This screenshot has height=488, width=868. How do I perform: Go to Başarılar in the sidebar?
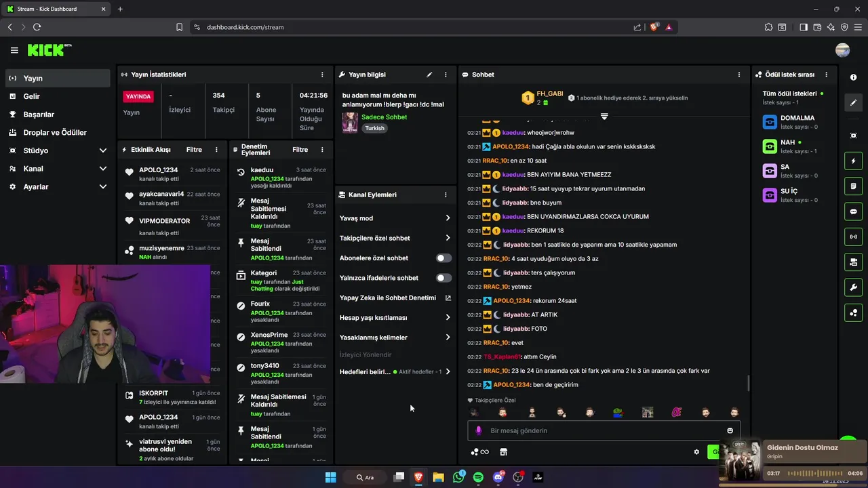point(58,115)
